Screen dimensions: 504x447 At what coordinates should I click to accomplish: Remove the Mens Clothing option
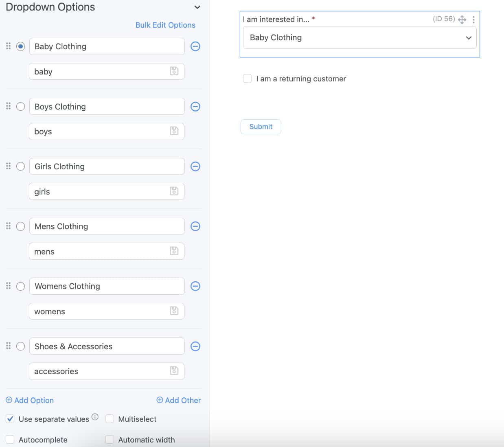195,226
